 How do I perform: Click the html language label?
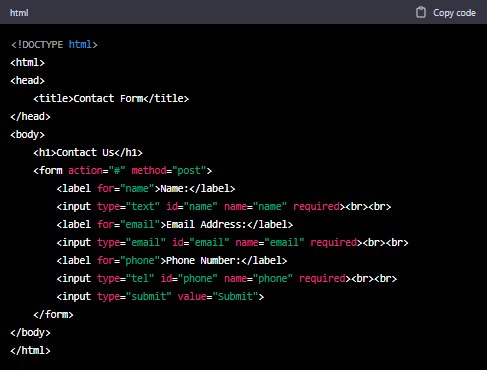[x=19, y=13]
